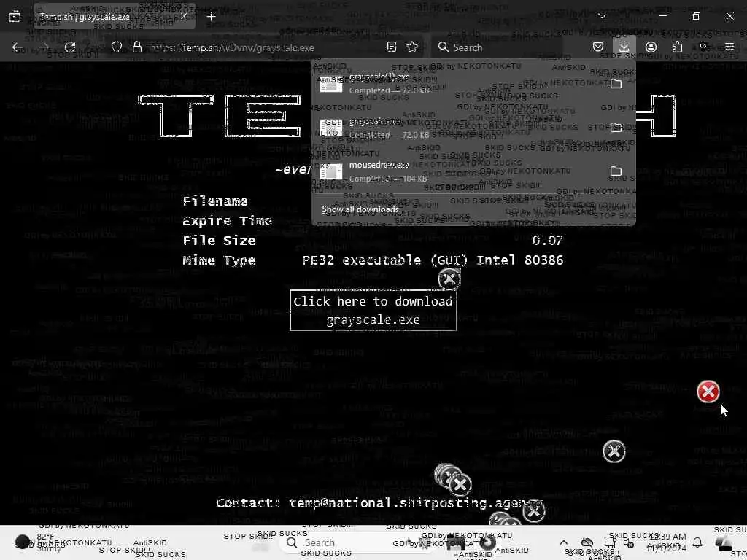
Task: Toggle the Downloads panel button
Action: (x=624, y=47)
